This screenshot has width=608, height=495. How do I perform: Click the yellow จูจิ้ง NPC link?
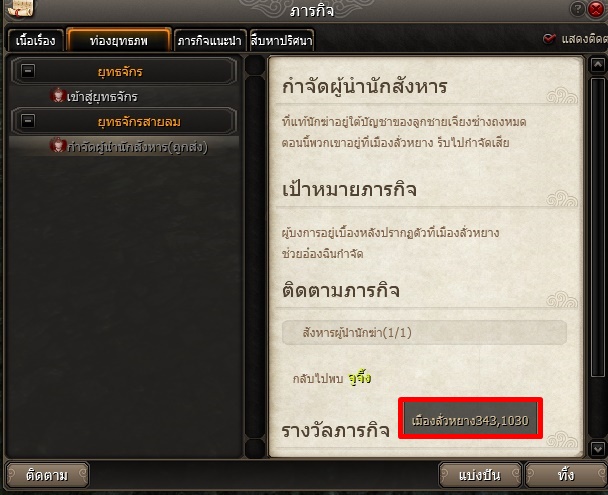pyautogui.click(x=359, y=378)
